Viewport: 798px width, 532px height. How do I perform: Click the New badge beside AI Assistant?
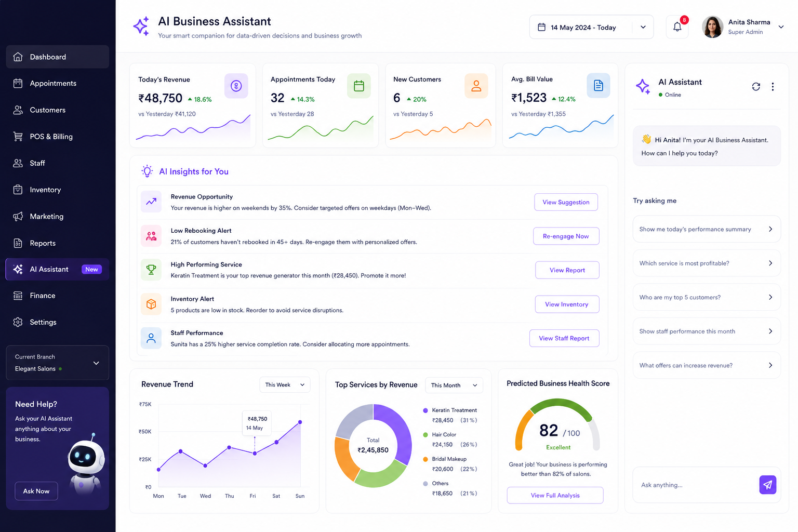coord(91,269)
